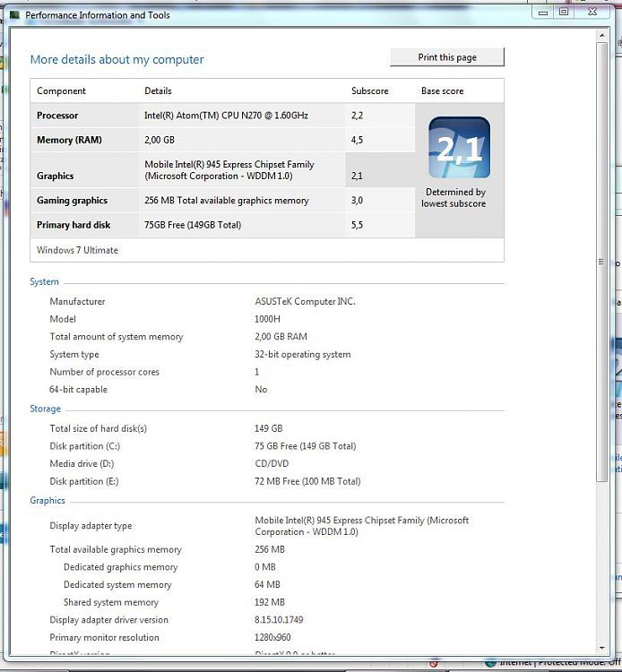Click the Primary hard disk row label
This screenshot has width=622, height=672.
pos(73,225)
